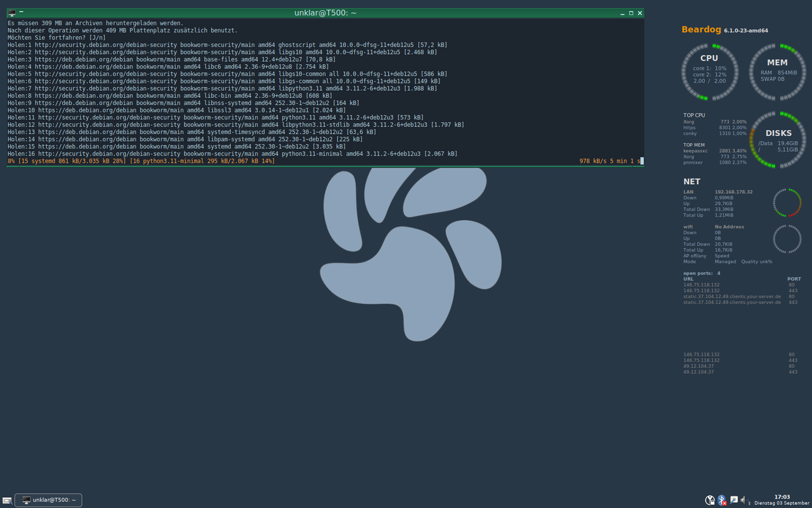Select the Holen:1 ghostscript line
Screen dimensions: 812x508
tap(227, 45)
